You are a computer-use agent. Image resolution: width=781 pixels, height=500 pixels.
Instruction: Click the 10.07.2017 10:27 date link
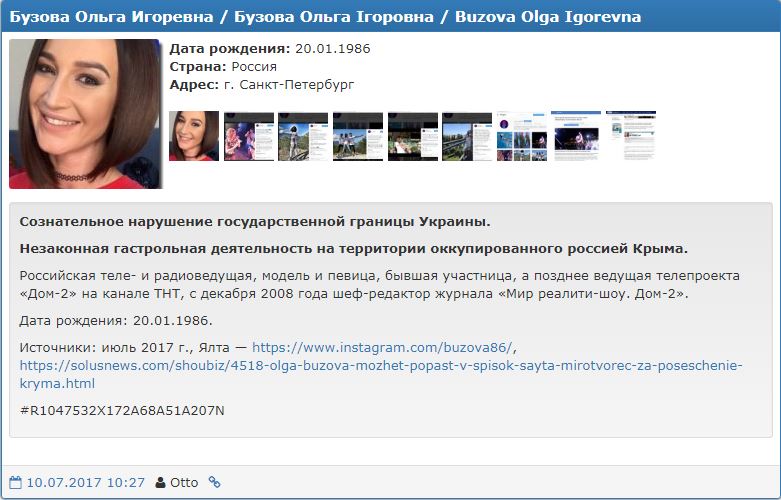point(86,482)
